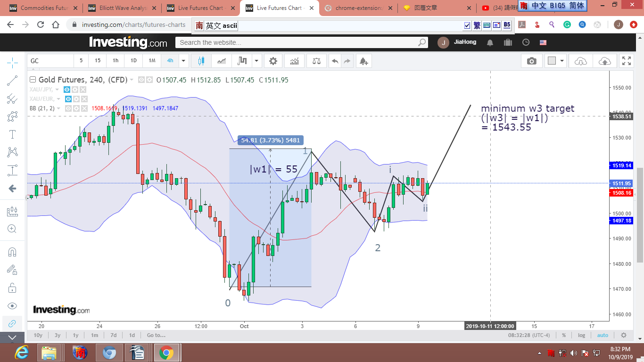
Task: Open Gold Futures title dropdown arrow
Action: [132, 80]
